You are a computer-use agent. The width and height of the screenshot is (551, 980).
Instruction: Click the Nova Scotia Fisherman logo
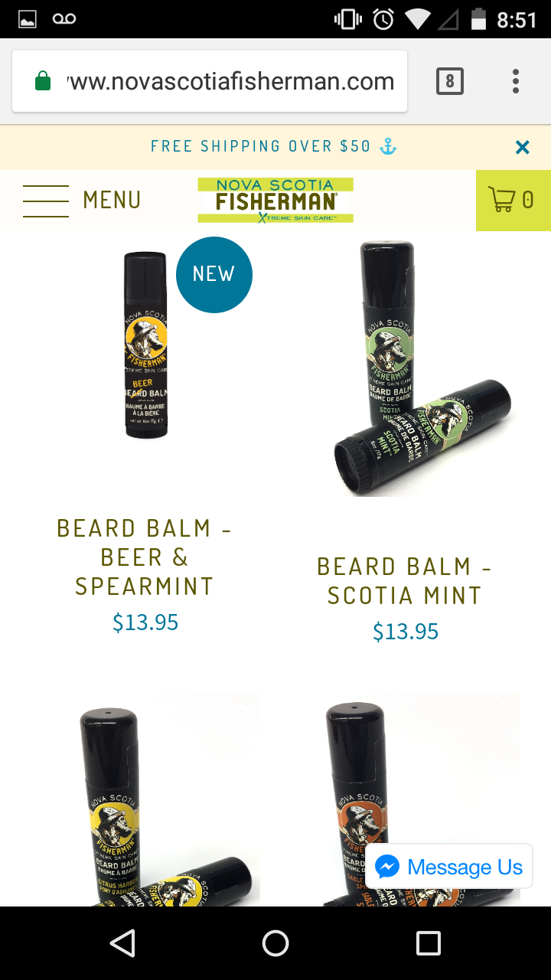275,201
